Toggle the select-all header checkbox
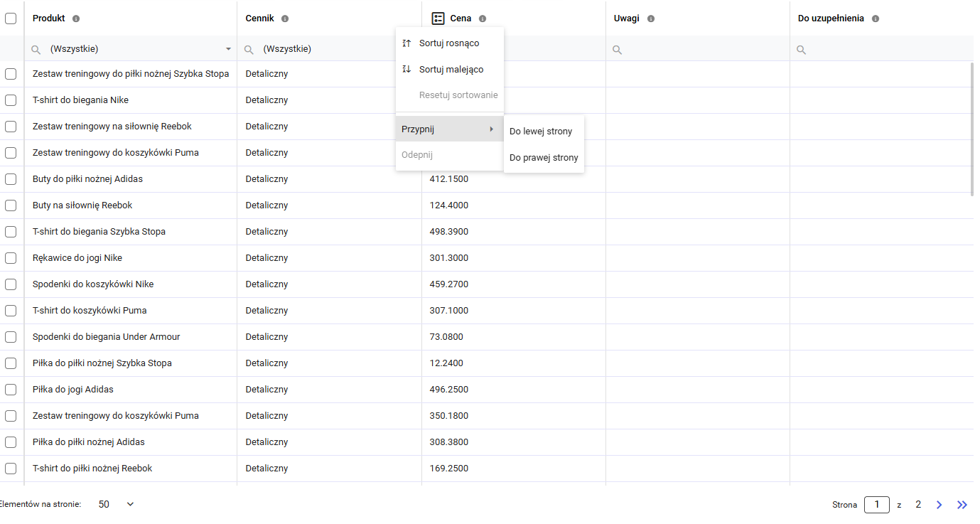980x524 pixels. pos(11,19)
